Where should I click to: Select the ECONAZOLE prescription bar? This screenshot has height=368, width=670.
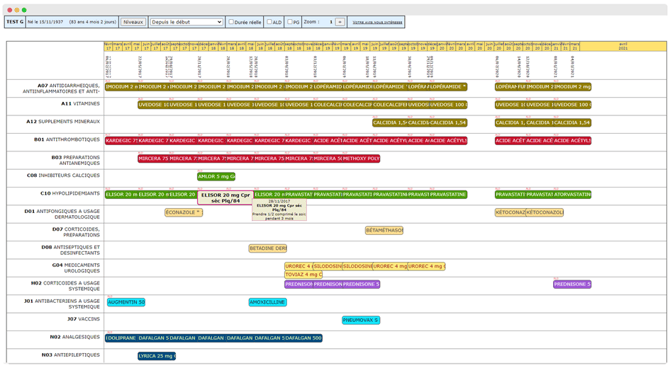click(184, 212)
